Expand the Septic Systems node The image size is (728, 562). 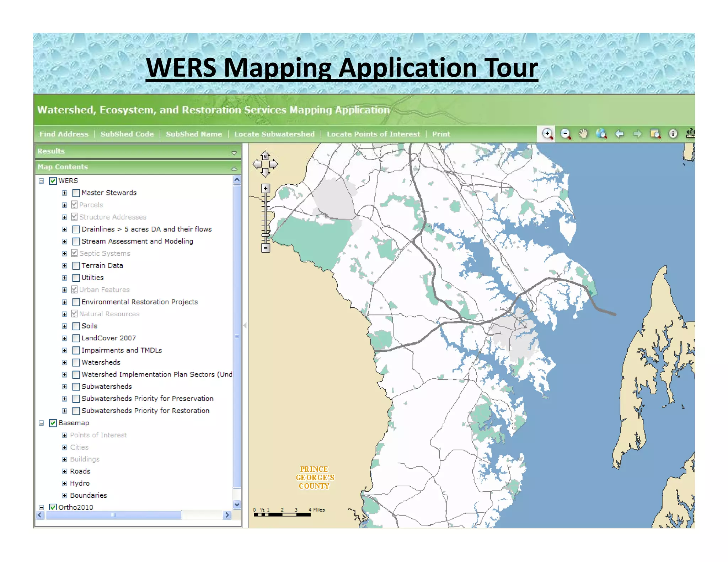point(64,254)
